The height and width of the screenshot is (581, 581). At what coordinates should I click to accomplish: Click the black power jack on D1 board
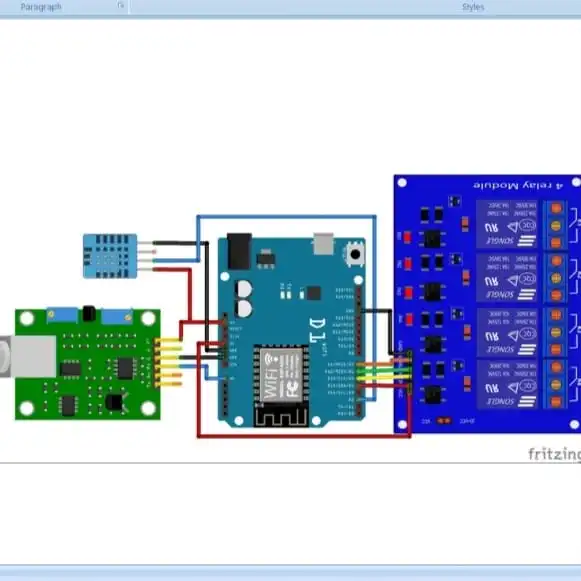click(x=239, y=251)
